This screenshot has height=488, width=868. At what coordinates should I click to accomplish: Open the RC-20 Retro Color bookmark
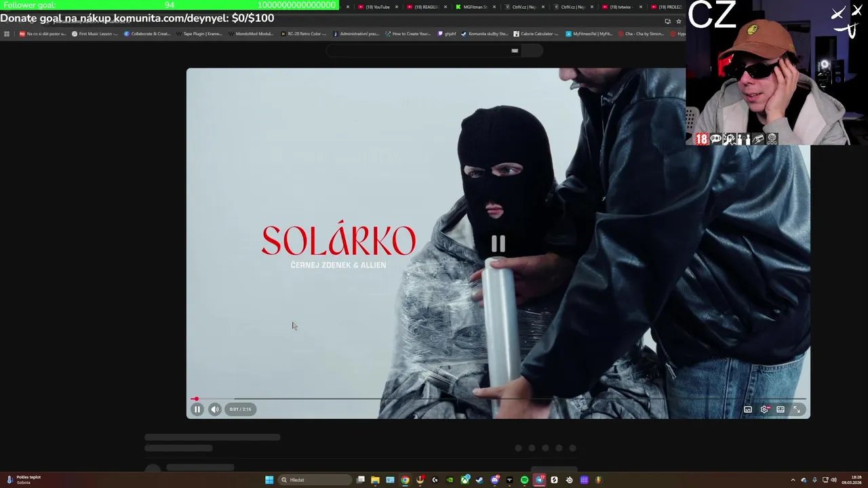point(304,33)
